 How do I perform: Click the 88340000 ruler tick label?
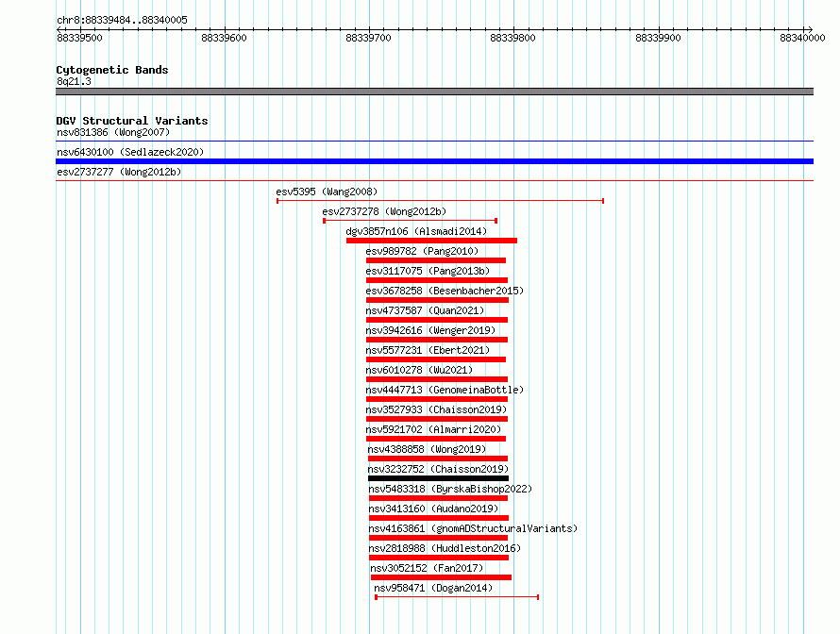[x=802, y=38]
